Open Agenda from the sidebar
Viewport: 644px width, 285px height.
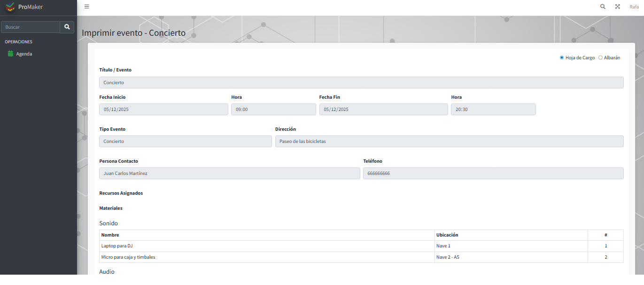coord(24,54)
